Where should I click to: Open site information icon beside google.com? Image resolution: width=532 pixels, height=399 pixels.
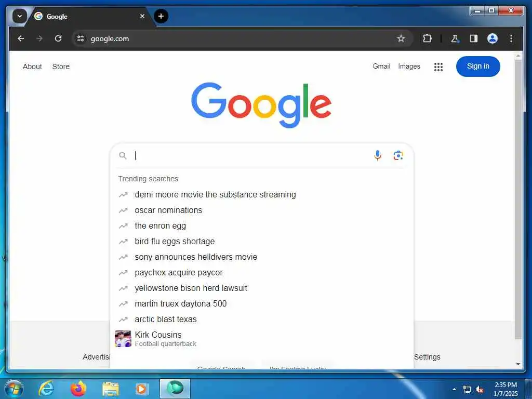coord(81,38)
